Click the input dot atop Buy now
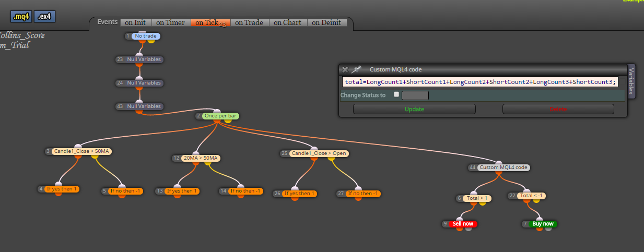This screenshot has width=644, height=252. [540, 219]
